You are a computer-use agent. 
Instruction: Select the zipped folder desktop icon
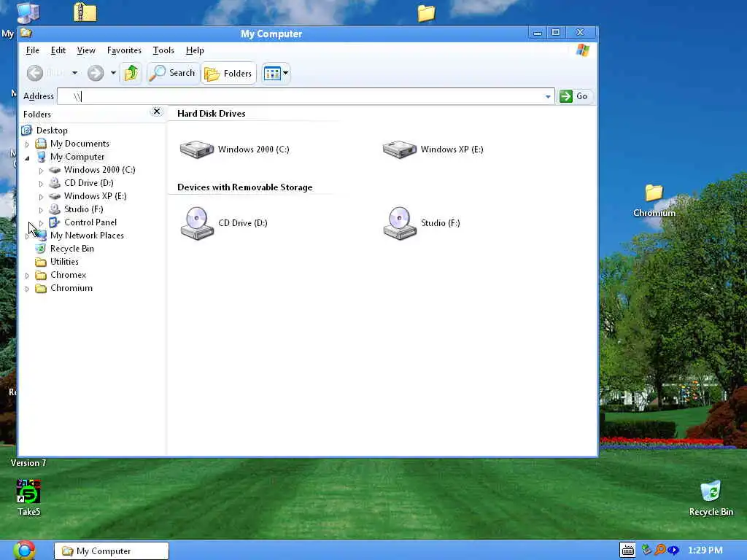85,12
